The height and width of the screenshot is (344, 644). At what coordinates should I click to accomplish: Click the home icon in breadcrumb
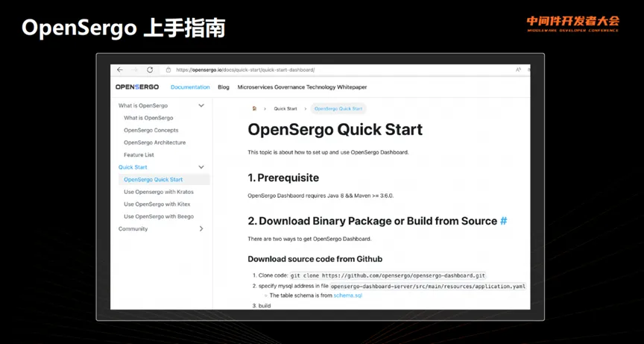pos(254,108)
